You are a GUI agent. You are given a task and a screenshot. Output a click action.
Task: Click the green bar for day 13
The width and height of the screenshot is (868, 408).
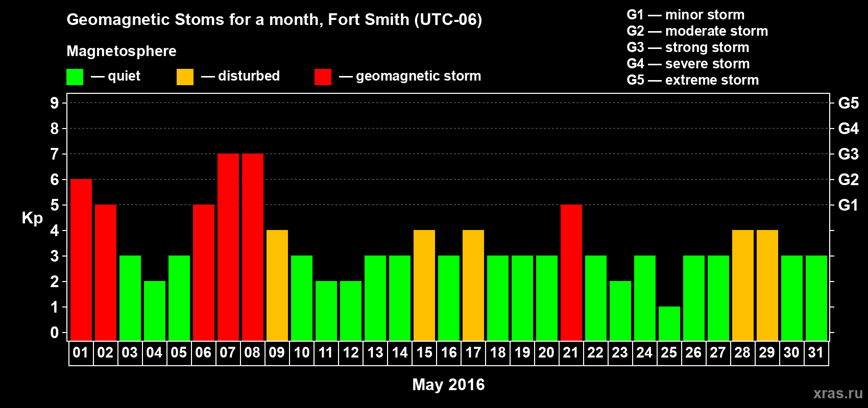[x=375, y=298]
